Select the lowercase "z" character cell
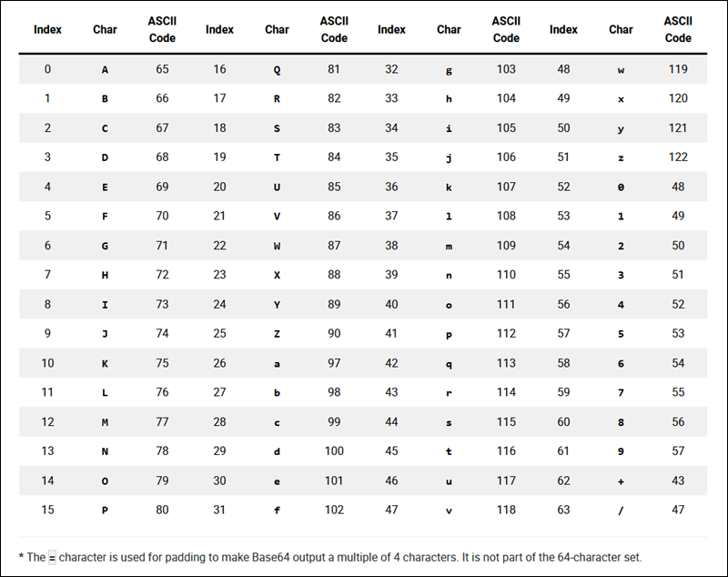Screen dimensions: 728x577 point(621,157)
